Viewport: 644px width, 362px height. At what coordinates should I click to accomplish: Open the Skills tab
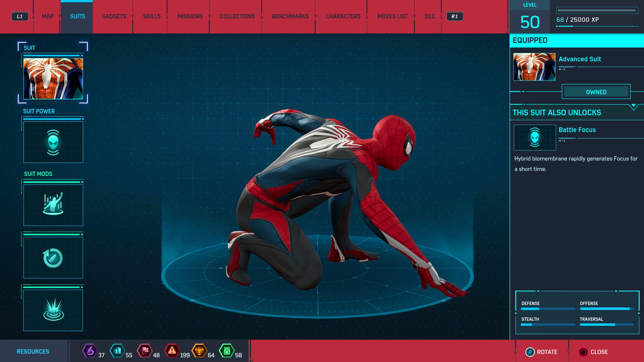pyautogui.click(x=152, y=16)
